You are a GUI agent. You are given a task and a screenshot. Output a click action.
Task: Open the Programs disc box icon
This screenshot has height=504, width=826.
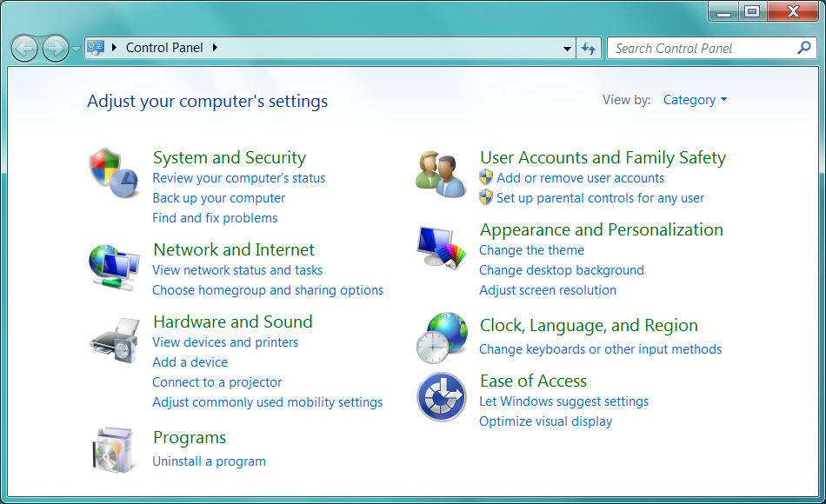[x=114, y=449]
